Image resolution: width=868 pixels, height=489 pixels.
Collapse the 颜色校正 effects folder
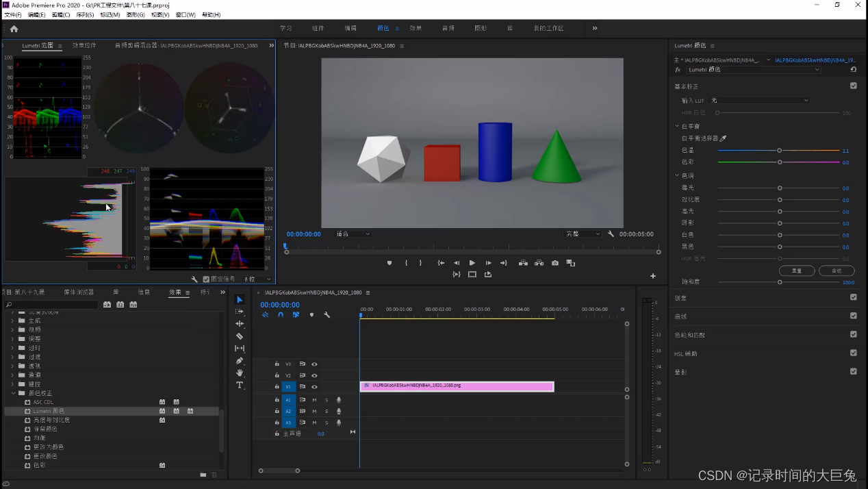point(13,393)
